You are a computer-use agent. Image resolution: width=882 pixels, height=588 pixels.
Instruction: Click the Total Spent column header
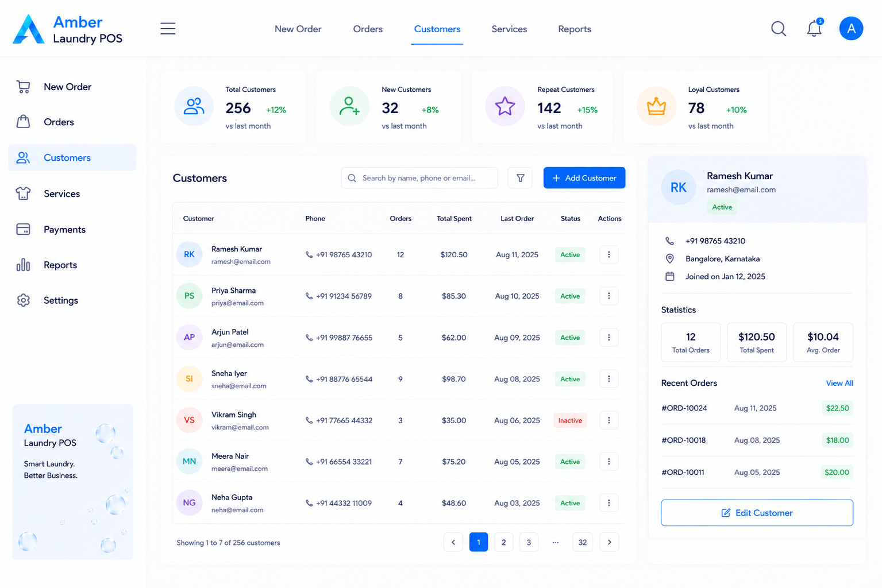tap(454, 219)
